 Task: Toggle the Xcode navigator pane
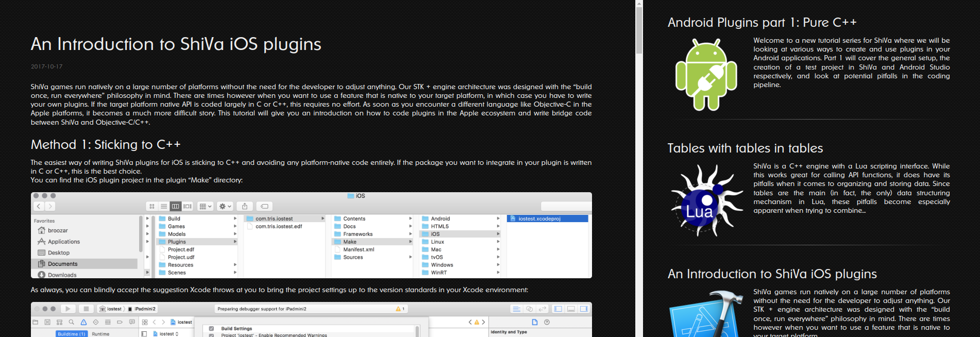click(x=558, y=309)
